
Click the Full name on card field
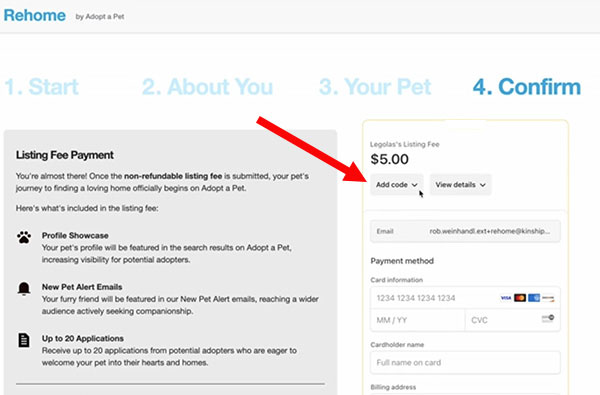465,362
